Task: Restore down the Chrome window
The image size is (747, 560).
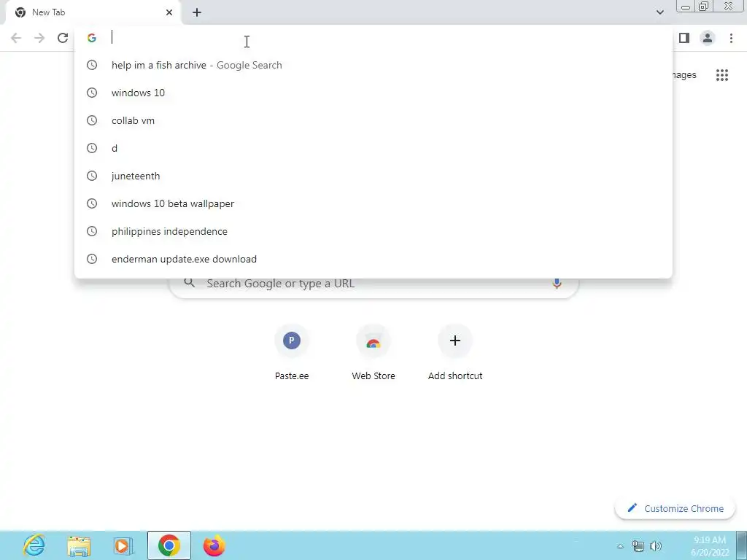Action: (x=703, y=7)
